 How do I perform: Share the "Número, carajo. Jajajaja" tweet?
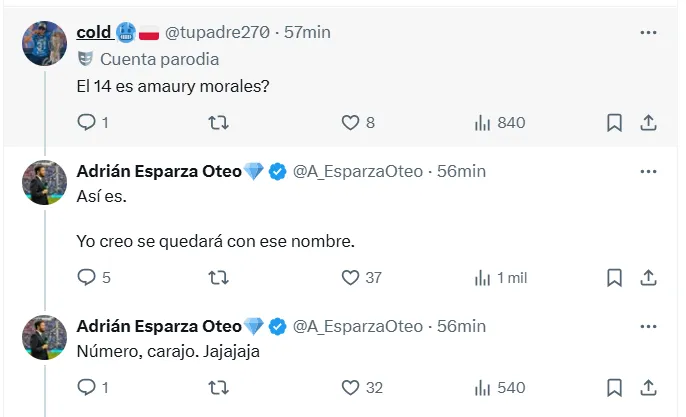point(648,386)
